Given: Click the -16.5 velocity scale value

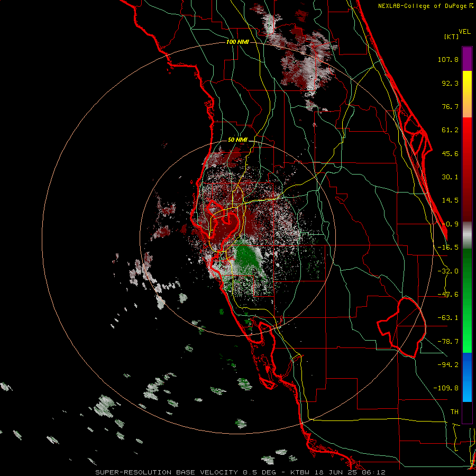Looking at the screenshot, I should pos(448,248).
